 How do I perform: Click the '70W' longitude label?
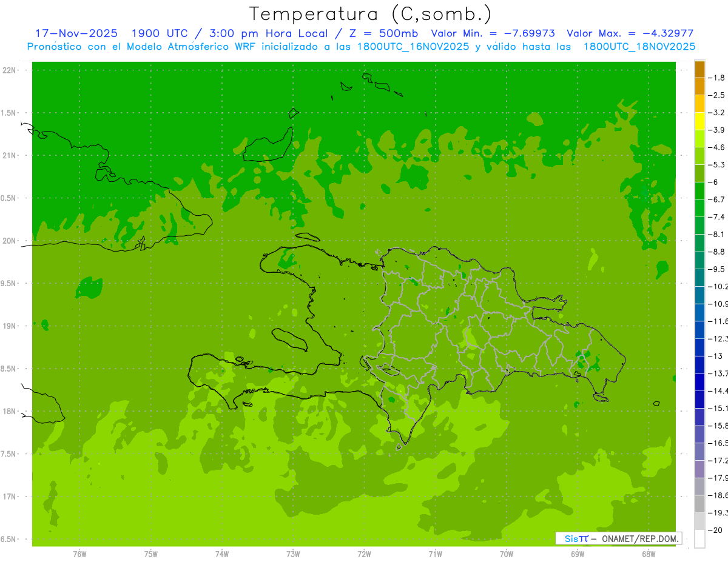(x=507, y=554)
